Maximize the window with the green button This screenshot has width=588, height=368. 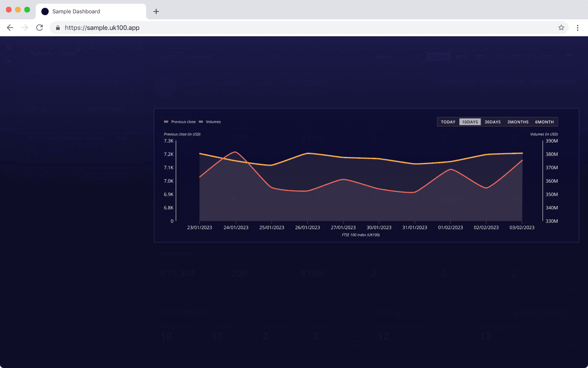point(27,10)
